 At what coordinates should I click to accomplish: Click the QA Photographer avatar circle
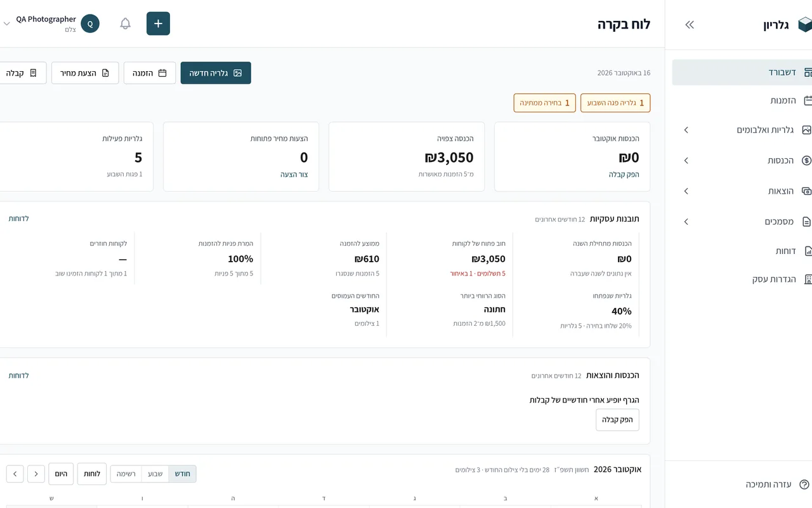(90, 23)
